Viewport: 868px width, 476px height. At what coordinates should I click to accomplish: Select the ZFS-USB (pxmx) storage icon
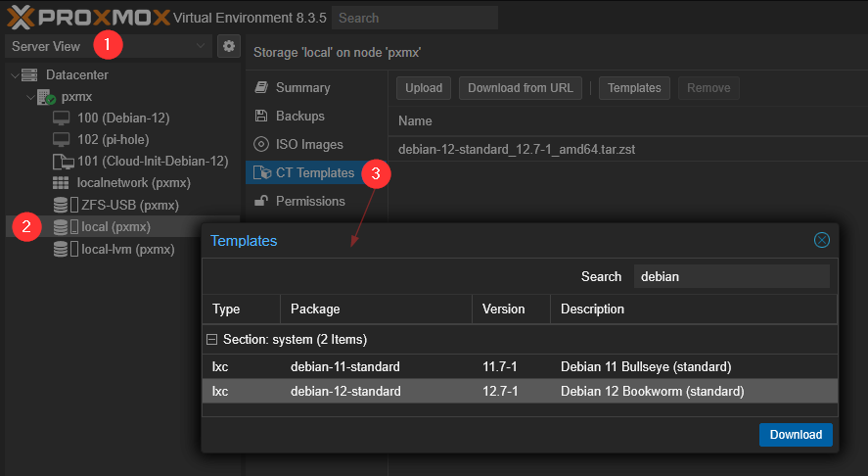click(61, 206)
